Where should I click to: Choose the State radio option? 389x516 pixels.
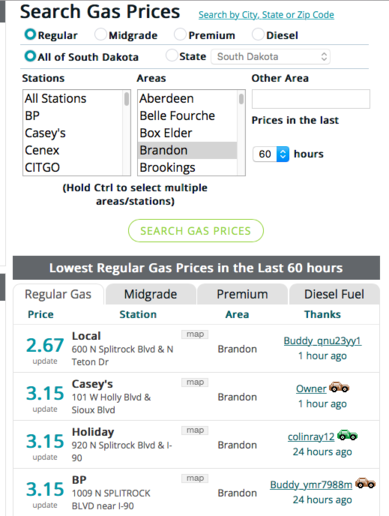point(172,56)
